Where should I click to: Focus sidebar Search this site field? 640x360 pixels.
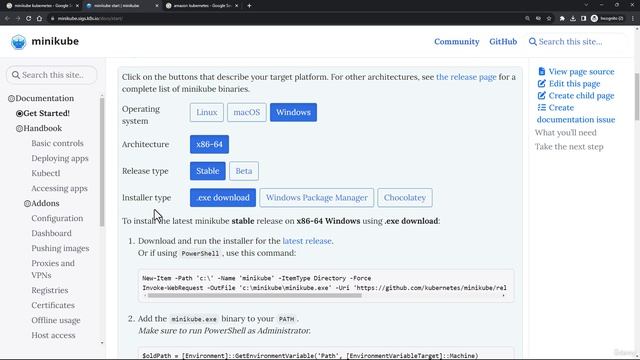pyautogui.click(x=51, y=75)
